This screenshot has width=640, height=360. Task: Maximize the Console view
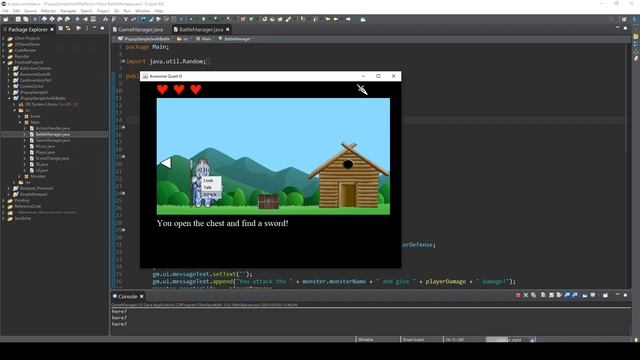click(x=625, y=295)
